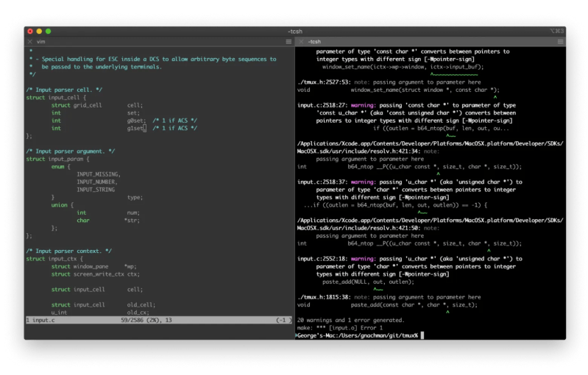This screenshot has height=375, width=588.
Task: Click '*str;' member in vim
Action: coord(132,221)
